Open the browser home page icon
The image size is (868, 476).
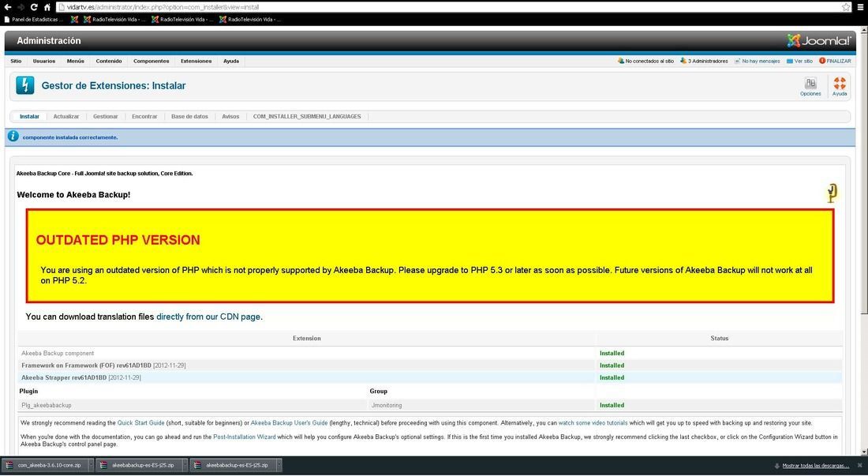tap(47, 7)
